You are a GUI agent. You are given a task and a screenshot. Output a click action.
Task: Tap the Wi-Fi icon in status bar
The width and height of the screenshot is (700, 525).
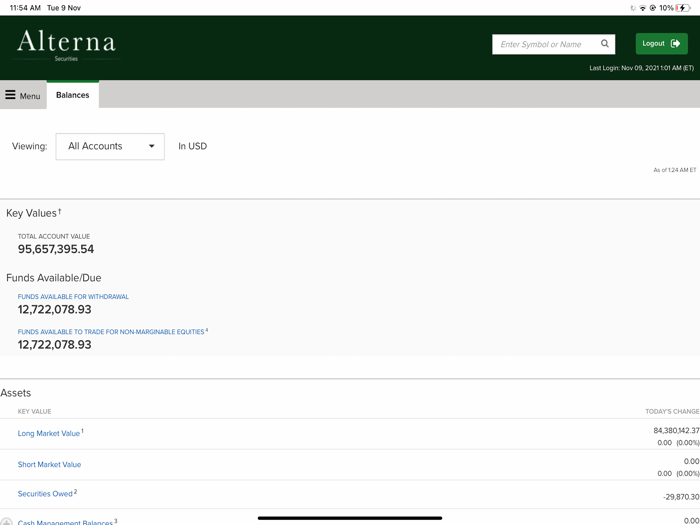pos(643,8)
